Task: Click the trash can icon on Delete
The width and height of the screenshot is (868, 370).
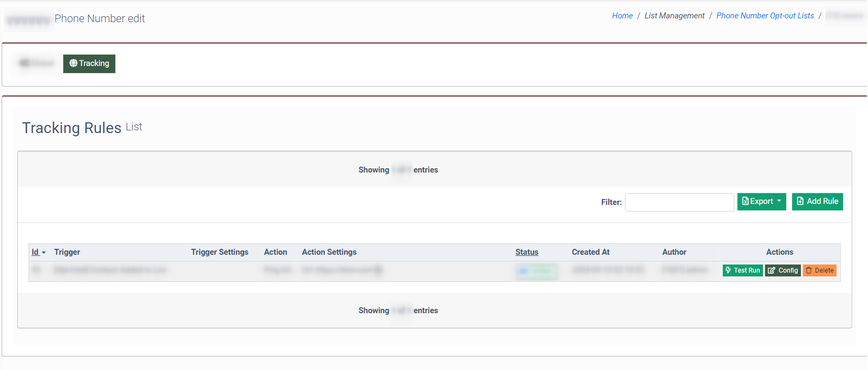Action: click(809, 270)
